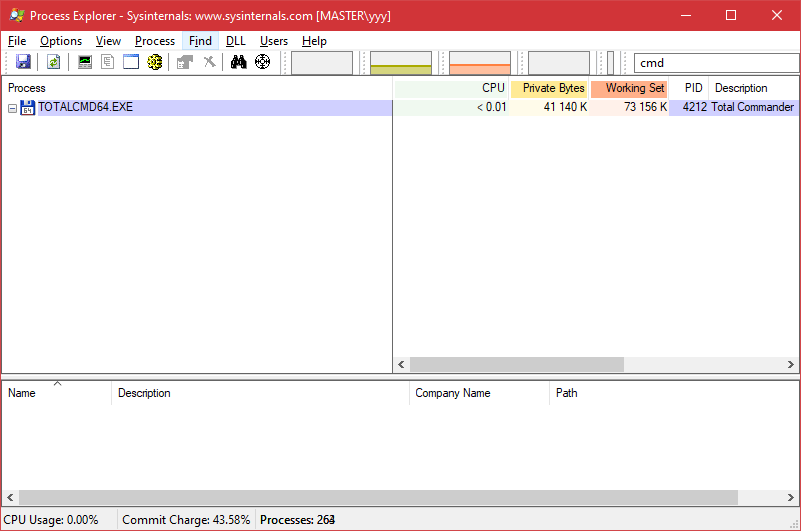Collapse the TOTALCMD64.EXE tree node

point(12,108)
